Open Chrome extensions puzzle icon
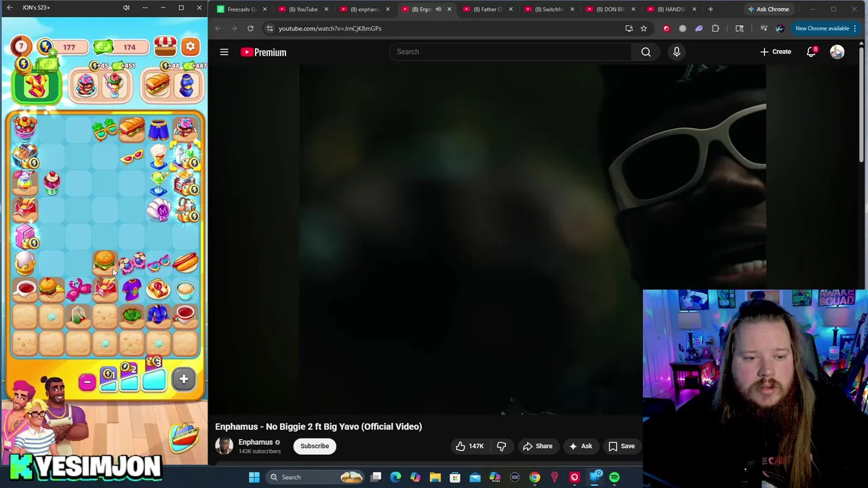 [x=715, y=28]
